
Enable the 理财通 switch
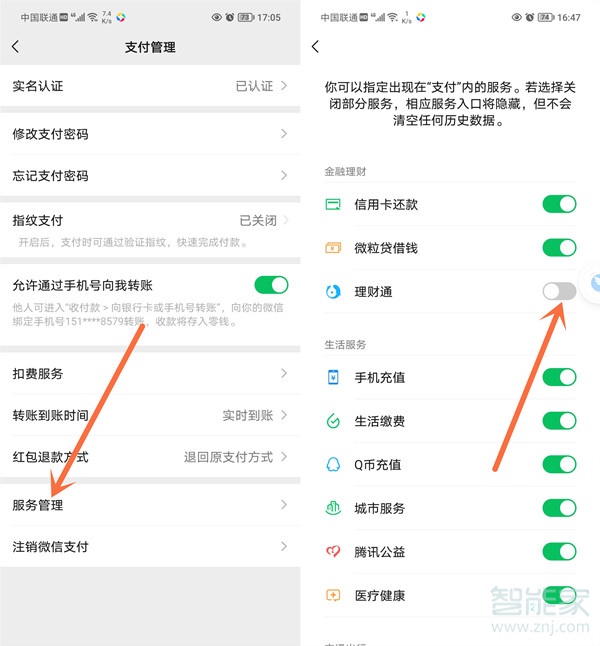coord(559,291)
